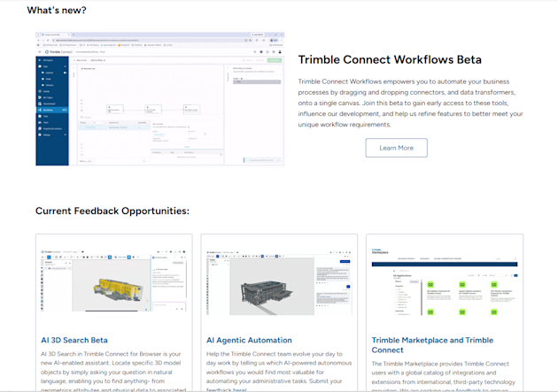
Task: Click the Workflows Beta description paragraph
Action: point(410,103)
